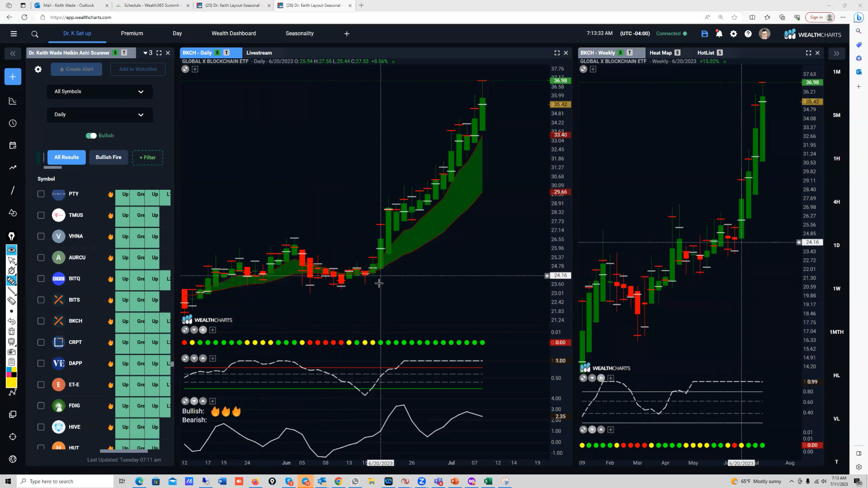Screen dimensions: 868x488
Task: Select the eraser annotation tool
Action: pyautogui.click(x=12, y=301)
